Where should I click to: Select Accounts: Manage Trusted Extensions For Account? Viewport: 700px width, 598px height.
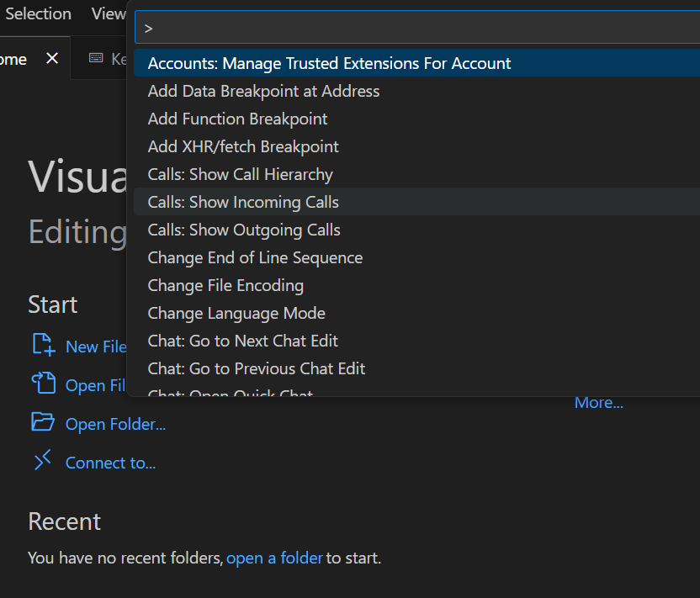329,63
